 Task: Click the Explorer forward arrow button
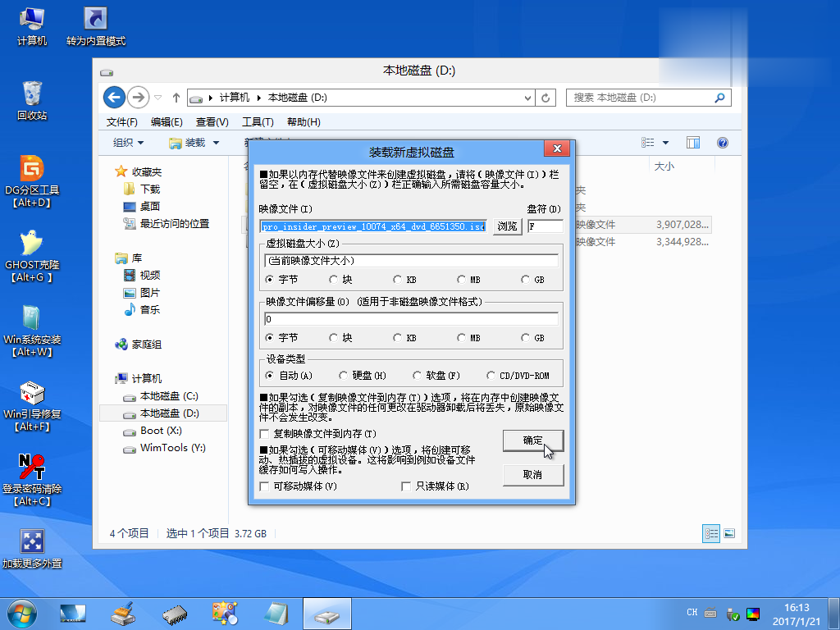(x=138, y=98)
